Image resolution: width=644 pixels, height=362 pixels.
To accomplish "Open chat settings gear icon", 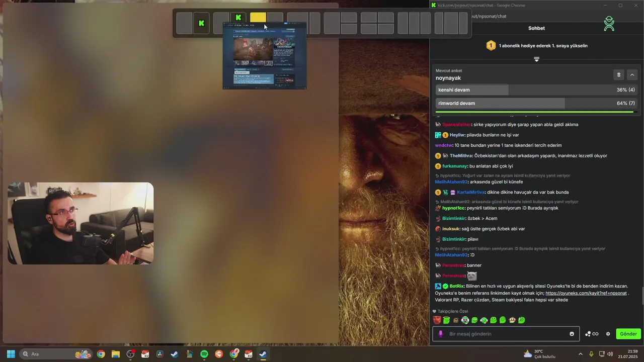I will pos(608,334).
